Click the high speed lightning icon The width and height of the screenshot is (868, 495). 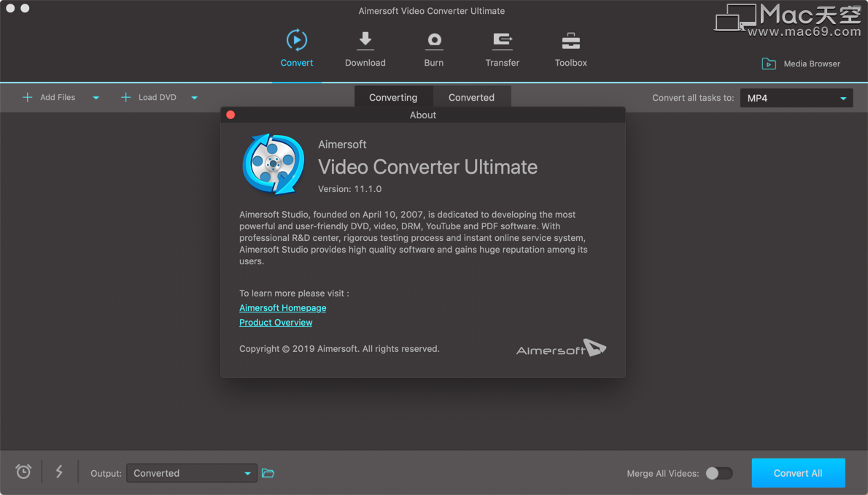(59, 472)
